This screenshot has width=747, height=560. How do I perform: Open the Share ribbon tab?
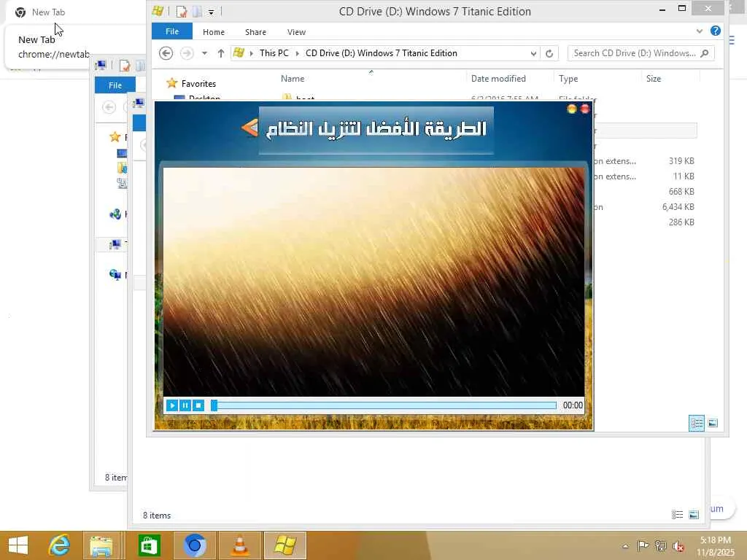click(x=255, y=32)
